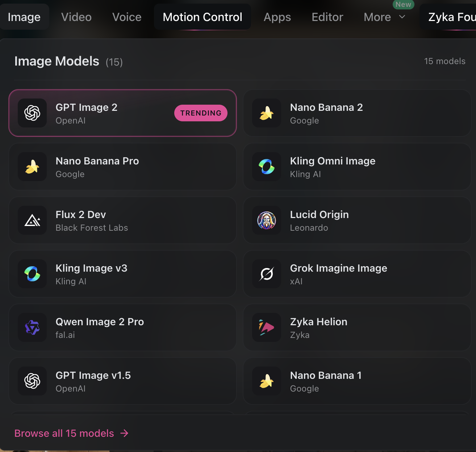This screenshot has width=476, height=452.
Task: Click 'Google' under Nano Banana Pro
Action: (70, 174)
